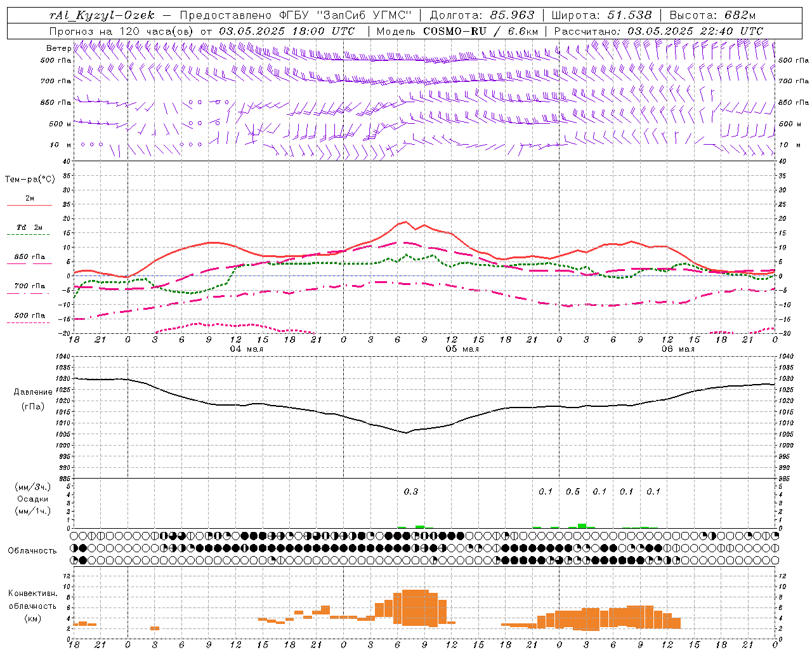Click the calculation time 03.05.2025 22:40 UTC
Image resolution: width=812 pixels, height=650 pixels.
(x=695, y=31)
